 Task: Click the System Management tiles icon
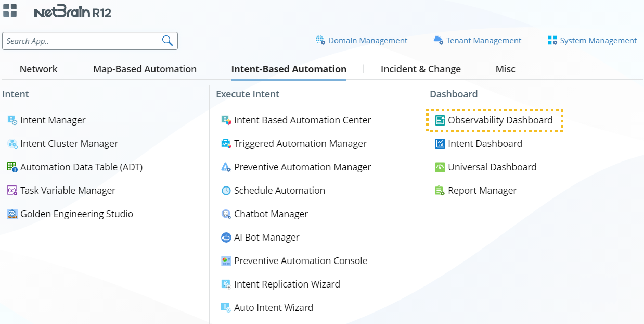click(552, 40)
